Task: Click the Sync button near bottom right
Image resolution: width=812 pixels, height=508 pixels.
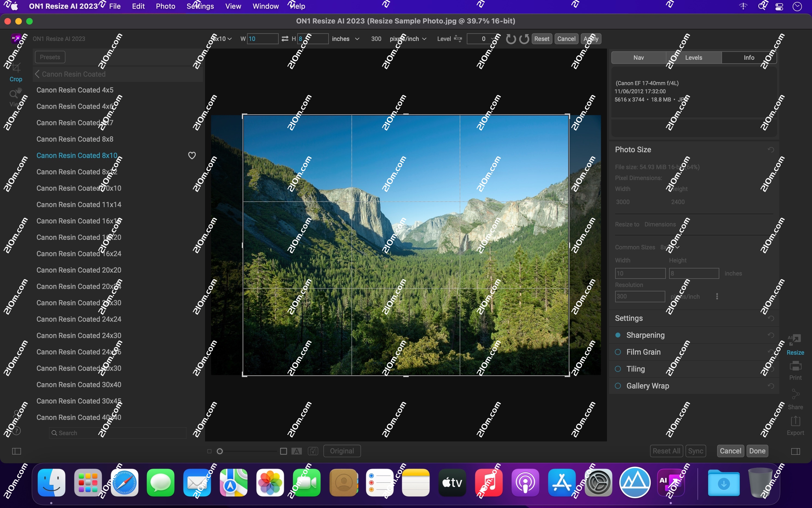Action: 696,450
